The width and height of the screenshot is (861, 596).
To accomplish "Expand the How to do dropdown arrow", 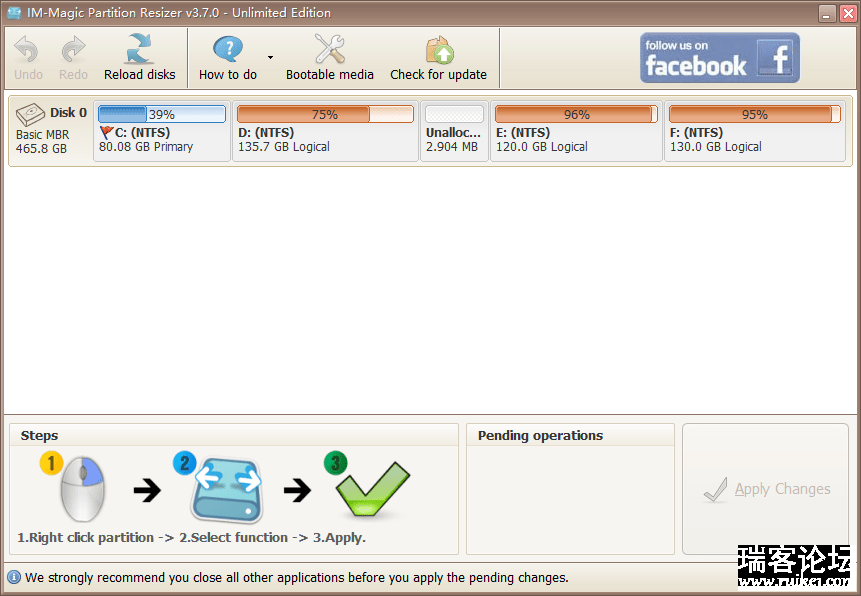I will pos(270,57).
